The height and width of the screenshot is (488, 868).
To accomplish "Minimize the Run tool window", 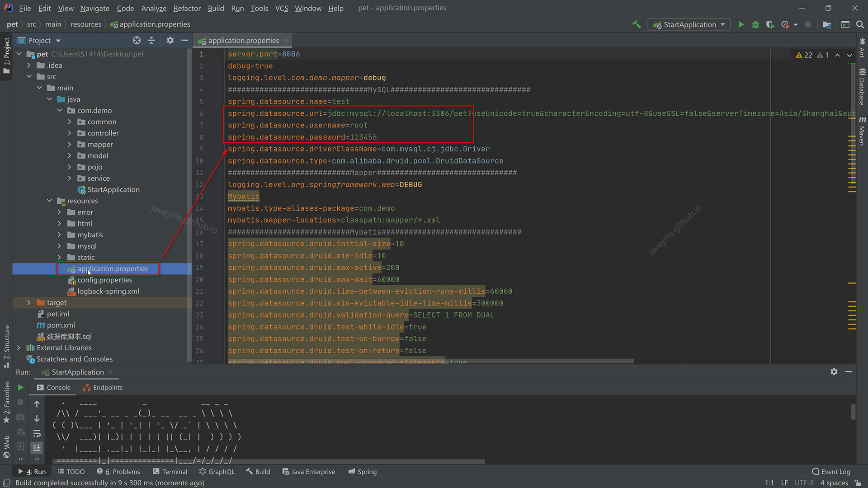I will point(849,371).
